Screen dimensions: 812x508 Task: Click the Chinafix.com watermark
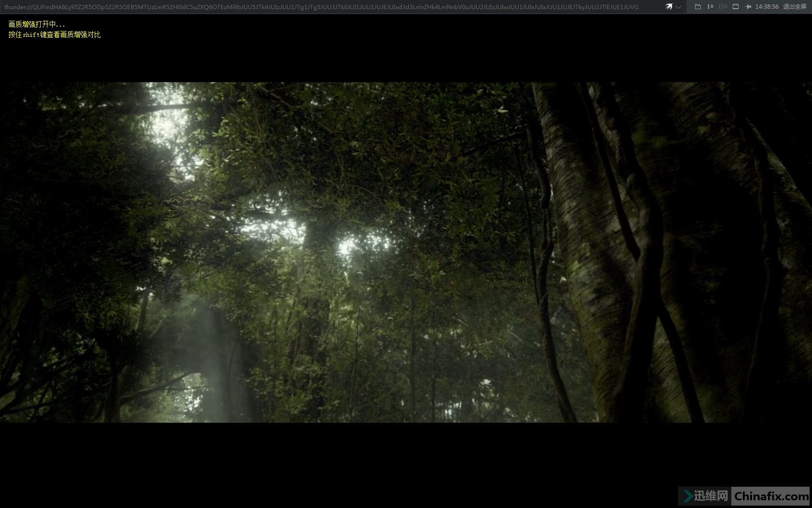pos(771,496)
